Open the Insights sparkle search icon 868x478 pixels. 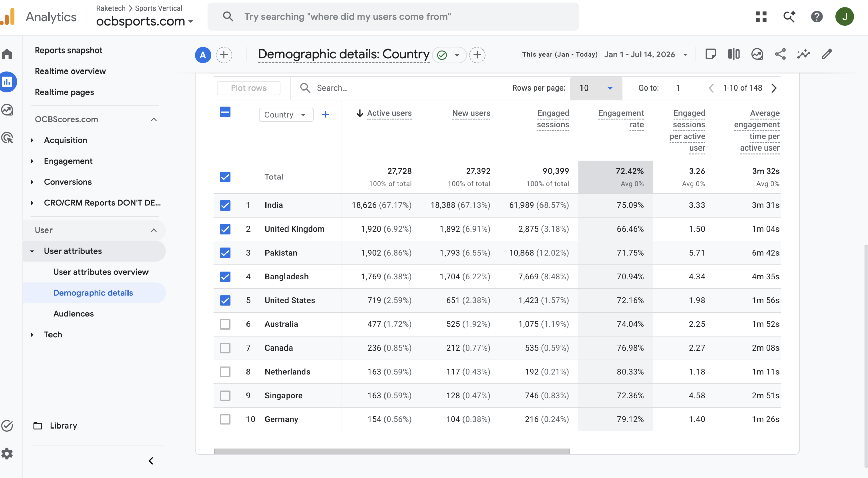click(789, 17)
